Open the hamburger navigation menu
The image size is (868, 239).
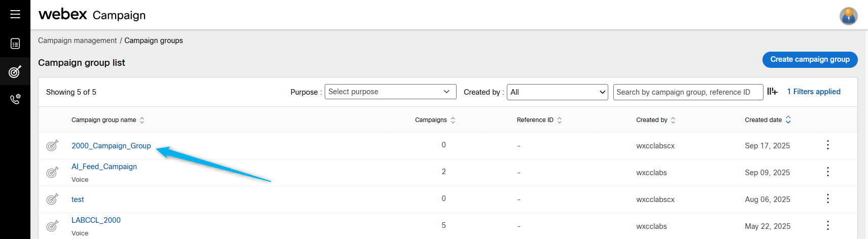click(15, 14)
